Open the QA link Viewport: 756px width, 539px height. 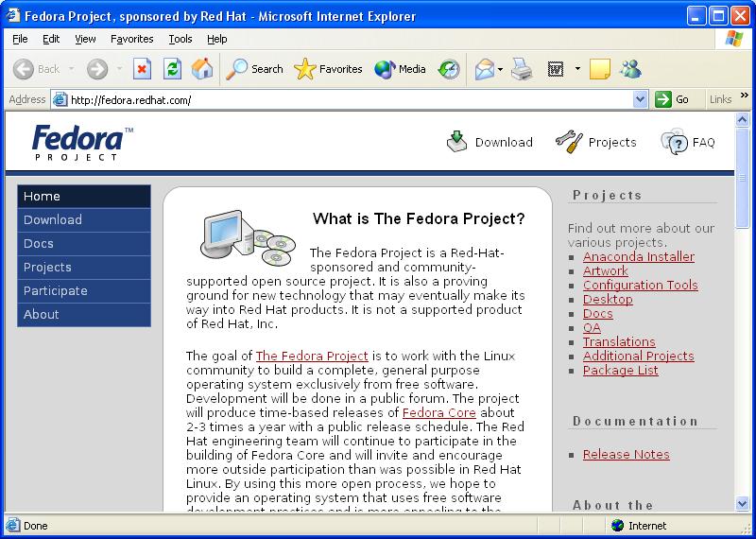tap(593, 327)
